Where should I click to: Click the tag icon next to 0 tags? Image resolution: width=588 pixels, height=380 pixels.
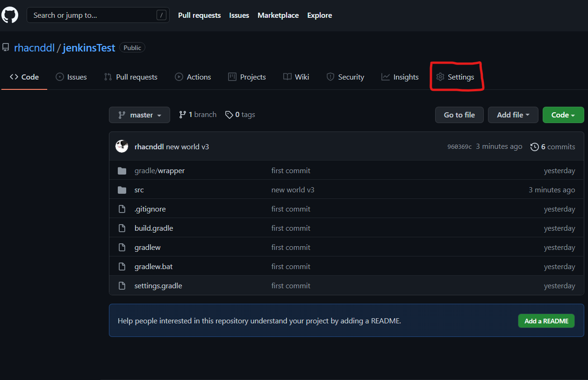point(229,115)
